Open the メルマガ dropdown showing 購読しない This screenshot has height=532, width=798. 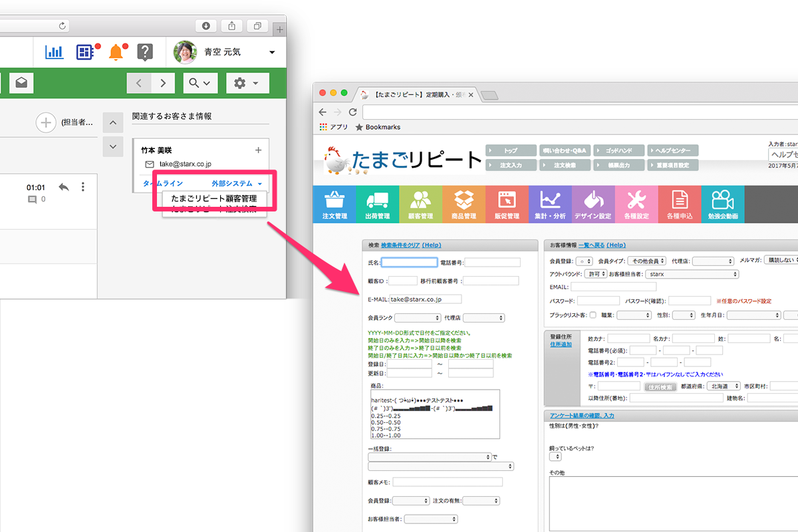click(x=781, y=260)
